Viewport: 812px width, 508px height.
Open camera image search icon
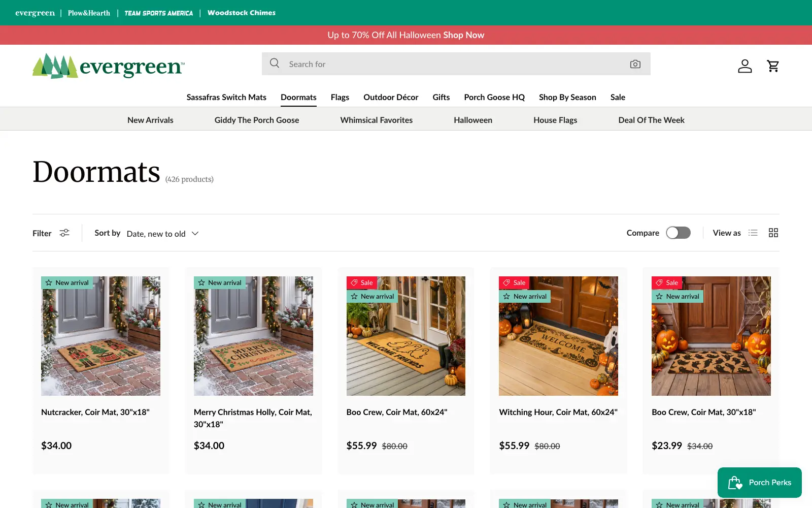coord(635,64)
